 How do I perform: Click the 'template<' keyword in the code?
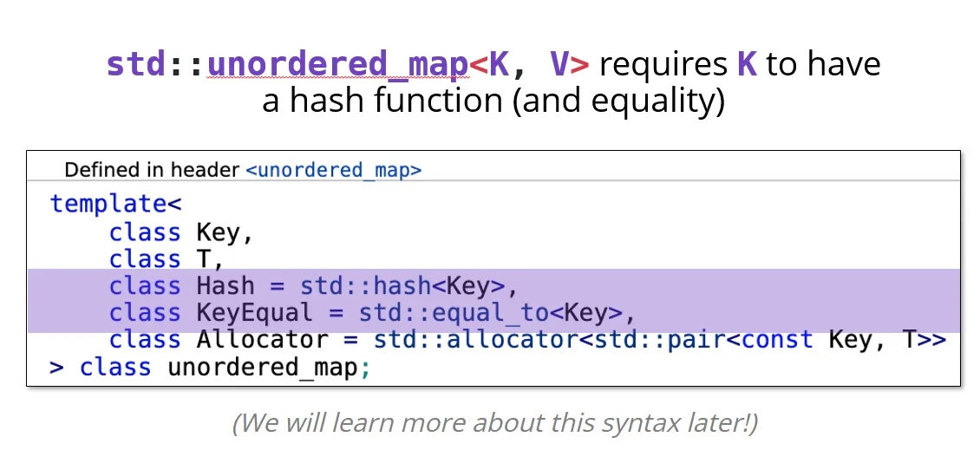pos(115,204)
